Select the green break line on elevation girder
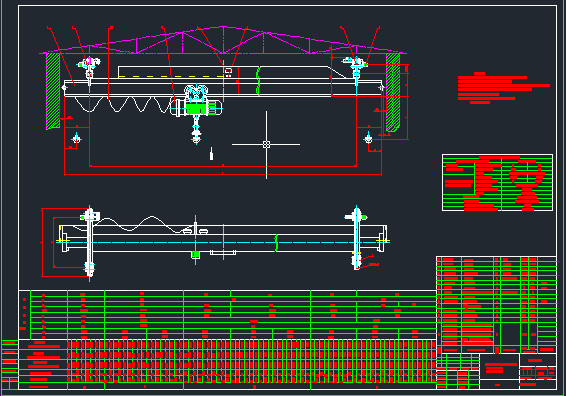Image resolution: width=566 pixels, height=396 pixels. tap(258, 81)
